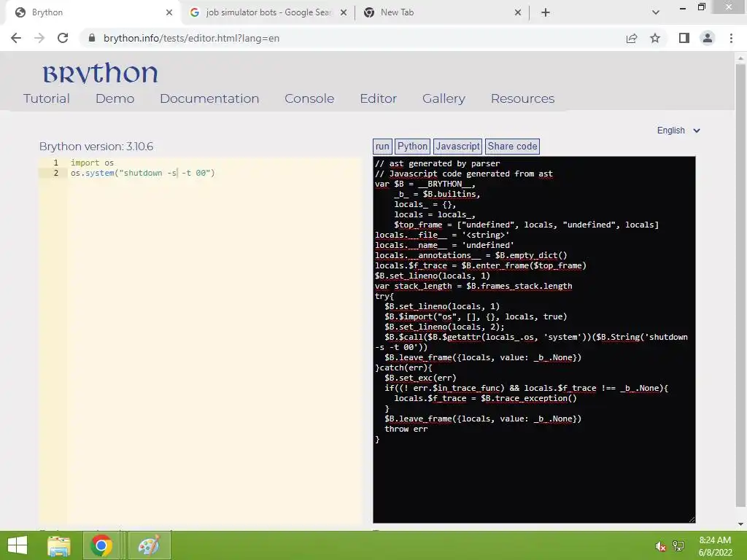Screen dimensions: 747x560
Task: Open a new tab with plus button
Action: coord(546,12)
